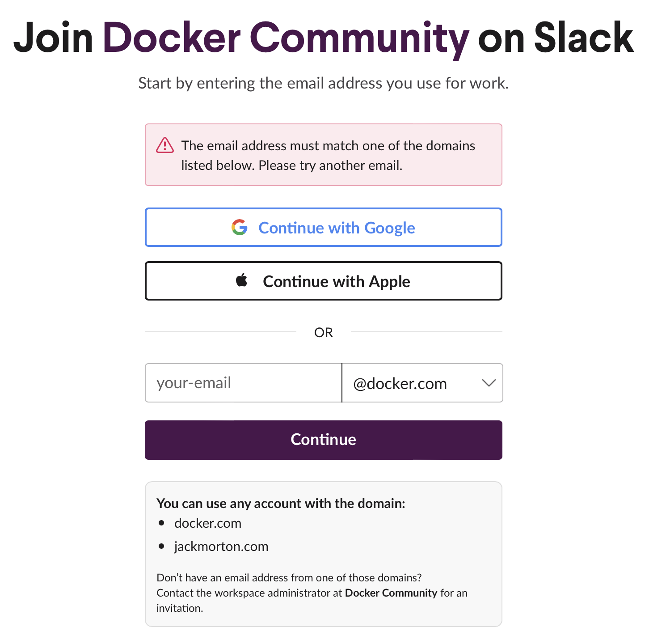Screen dimensions: 666x644
Task: Click the allowed domains information box
Action: (323, 555)
